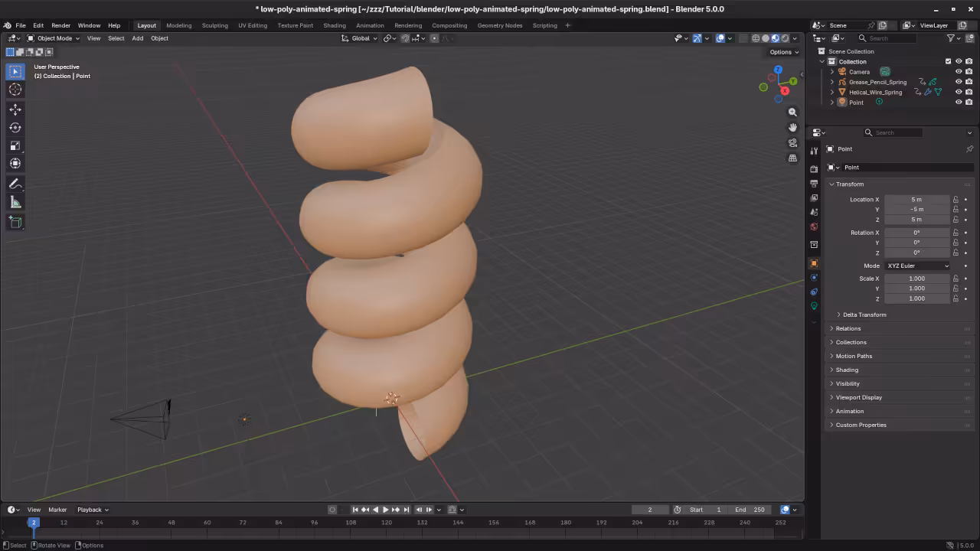This screenshot has width=980, height=551.
Task: Open the Object Mode dropdown
Action: [x=55, y=38]
